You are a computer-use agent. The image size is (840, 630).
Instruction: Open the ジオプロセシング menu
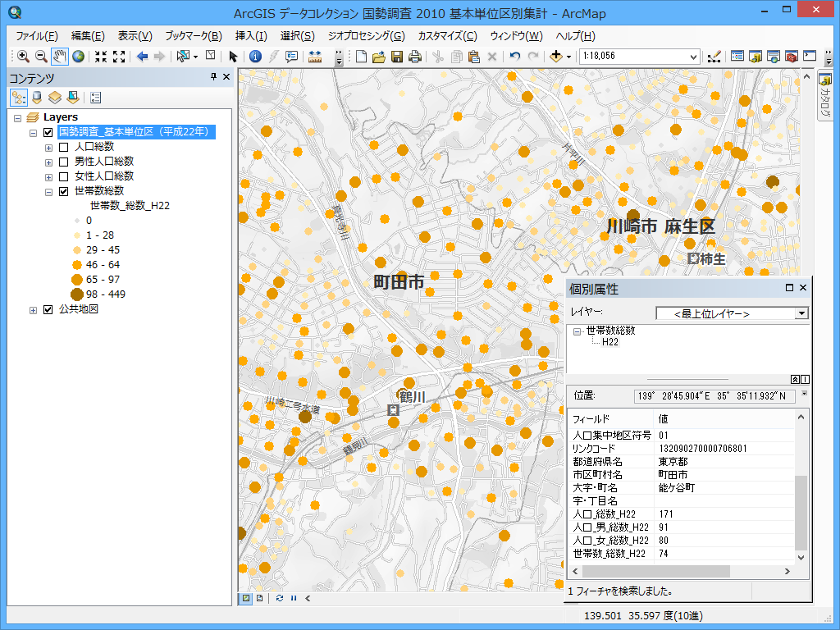click(x=366, y=36)
